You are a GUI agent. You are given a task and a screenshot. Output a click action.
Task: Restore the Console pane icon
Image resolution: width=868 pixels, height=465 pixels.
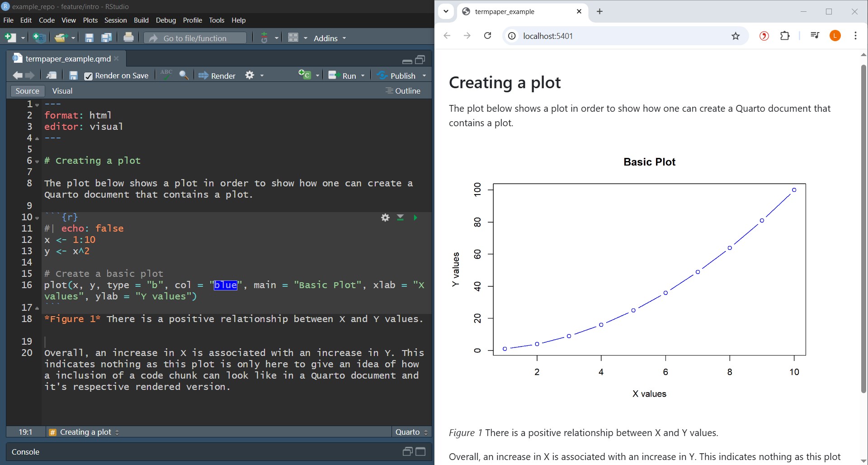coord(407,451)
